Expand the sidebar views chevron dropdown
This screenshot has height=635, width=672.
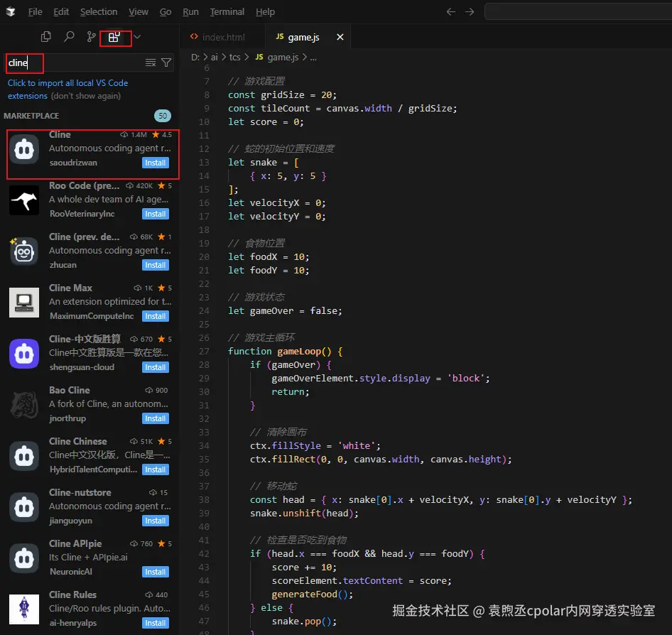pyautogui.click(x=137, y=37)
